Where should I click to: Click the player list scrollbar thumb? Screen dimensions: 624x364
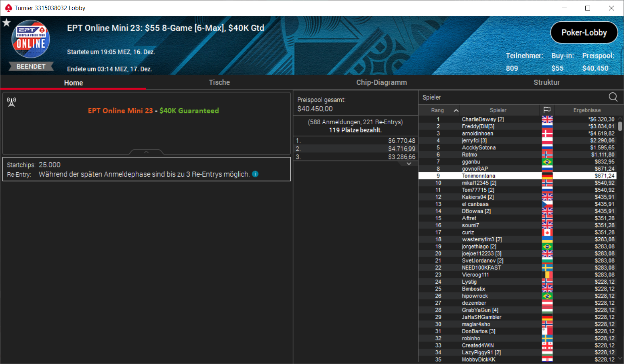(620, 126)
